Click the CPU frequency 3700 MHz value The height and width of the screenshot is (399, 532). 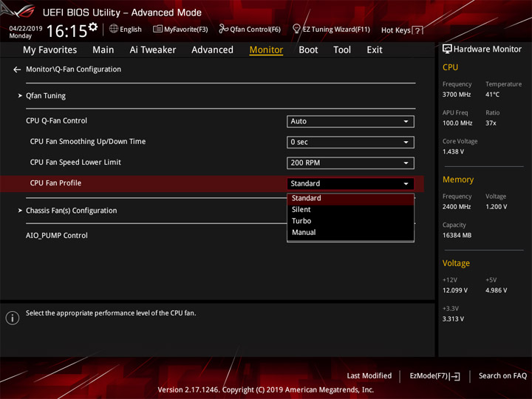[x=457, y=95]
